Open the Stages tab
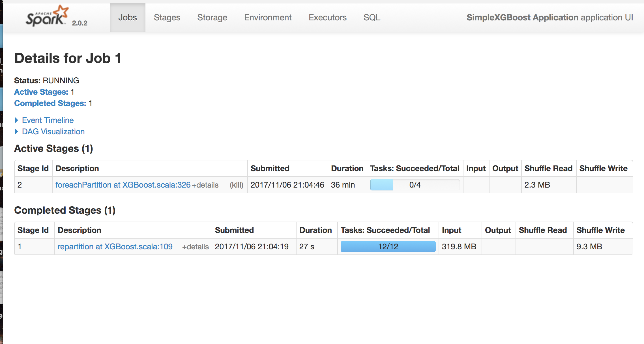 point(167,17)
